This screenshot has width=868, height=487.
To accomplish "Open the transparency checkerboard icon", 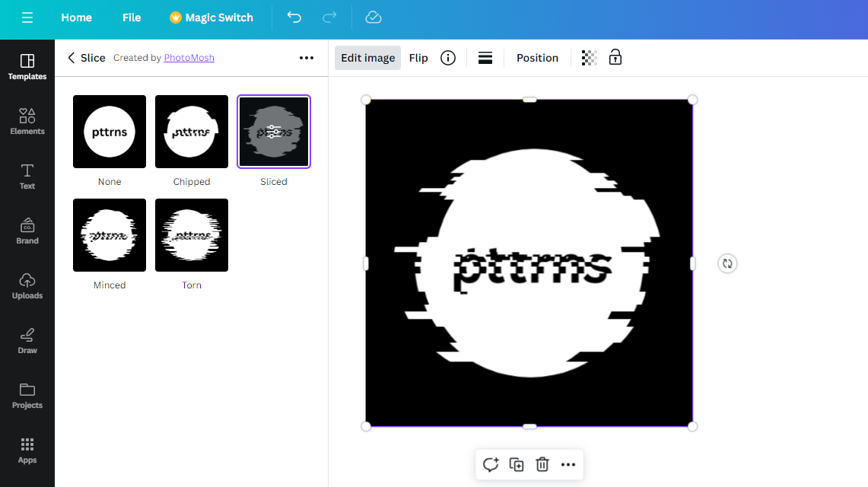I will pyautogui.click(x=589, y=58).
